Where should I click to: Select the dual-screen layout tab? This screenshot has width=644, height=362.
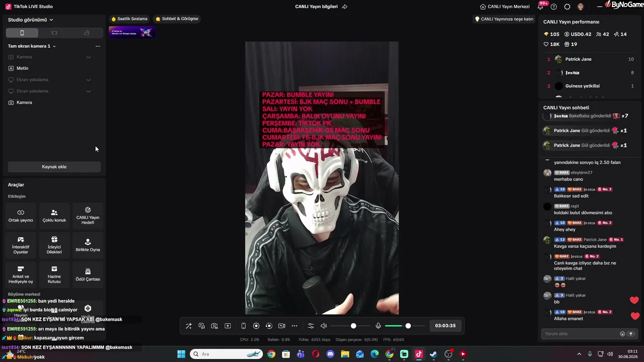87,33
